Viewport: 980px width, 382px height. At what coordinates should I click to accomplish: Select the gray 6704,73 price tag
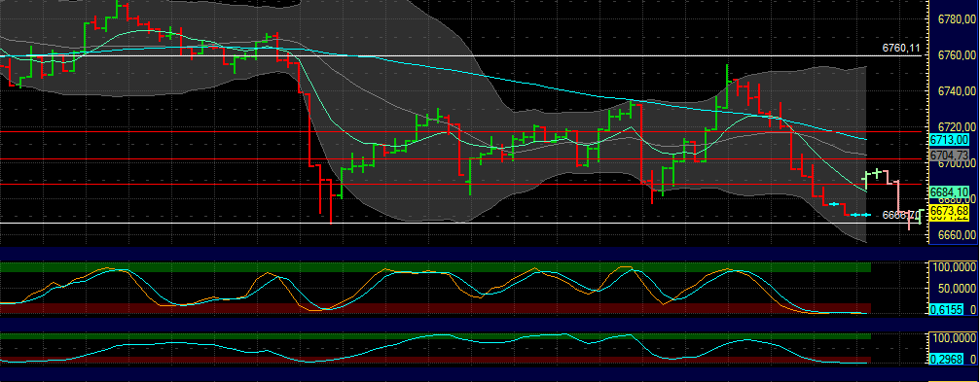point(950,155)
